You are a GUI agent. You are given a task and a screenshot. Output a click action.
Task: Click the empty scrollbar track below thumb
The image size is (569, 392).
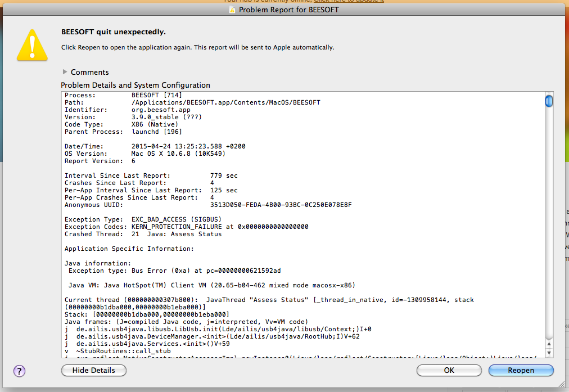point(549,225)
